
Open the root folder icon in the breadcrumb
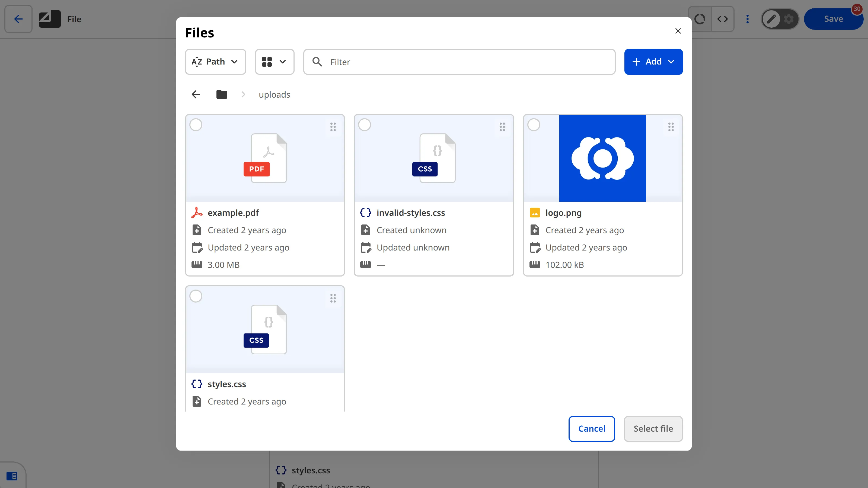tap(222, 94)
